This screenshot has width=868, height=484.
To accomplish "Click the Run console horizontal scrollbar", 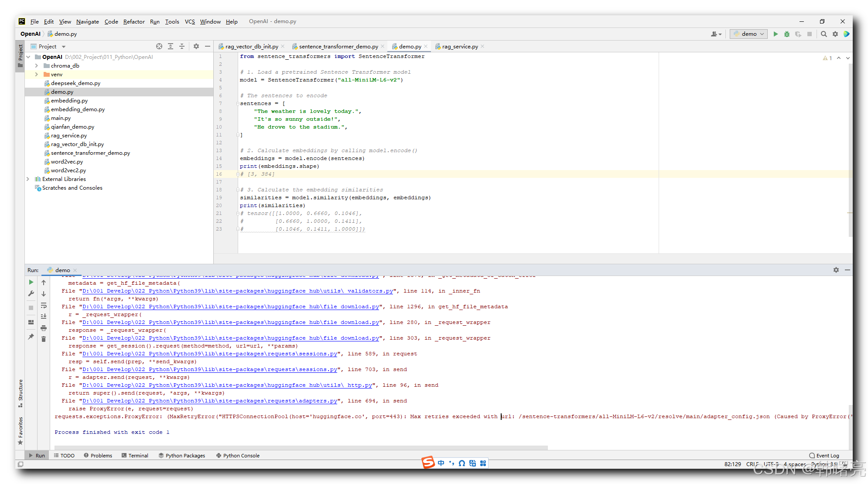I will [x=301, y=447].
